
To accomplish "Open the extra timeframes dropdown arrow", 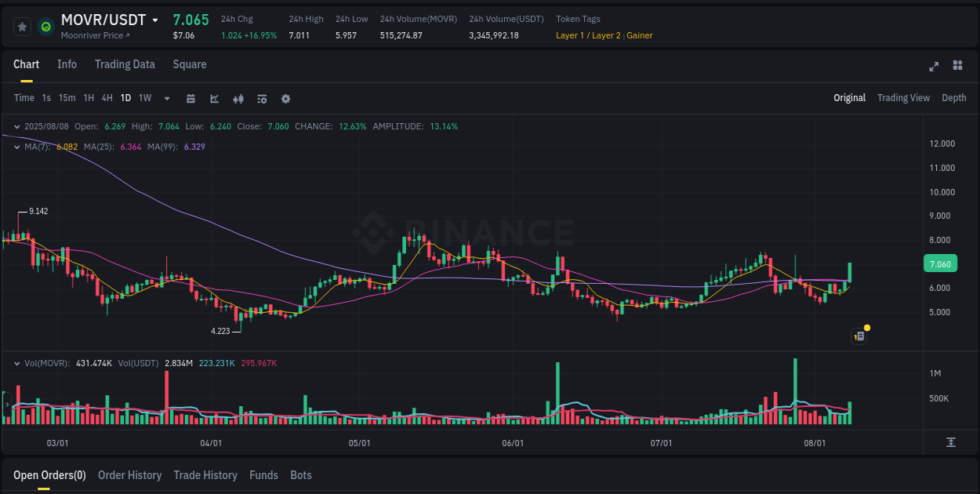I will pyautogui.click(x=165, y=99).
